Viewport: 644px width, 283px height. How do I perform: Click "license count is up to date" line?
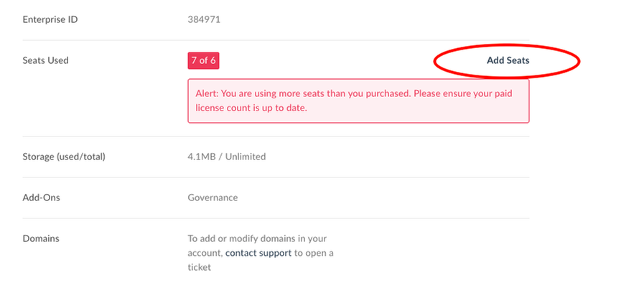[x=251, y=108]
